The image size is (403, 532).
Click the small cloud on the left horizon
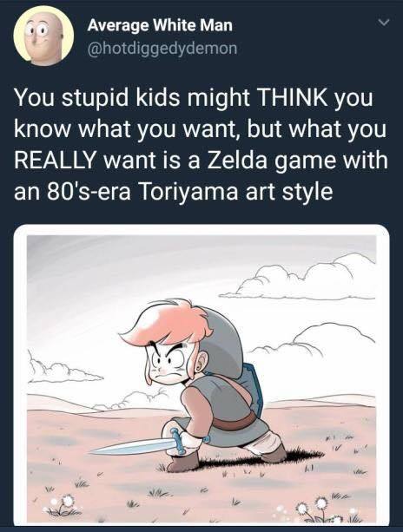(63, 370)
